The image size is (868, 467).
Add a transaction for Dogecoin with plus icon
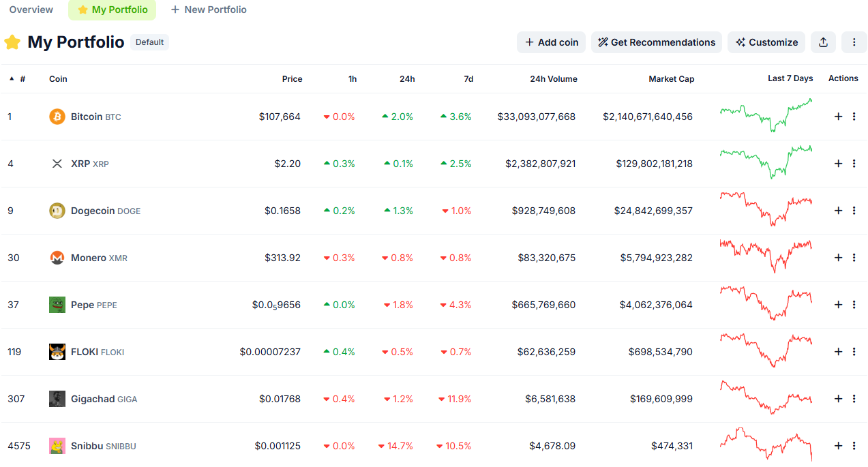coord(839,211)
